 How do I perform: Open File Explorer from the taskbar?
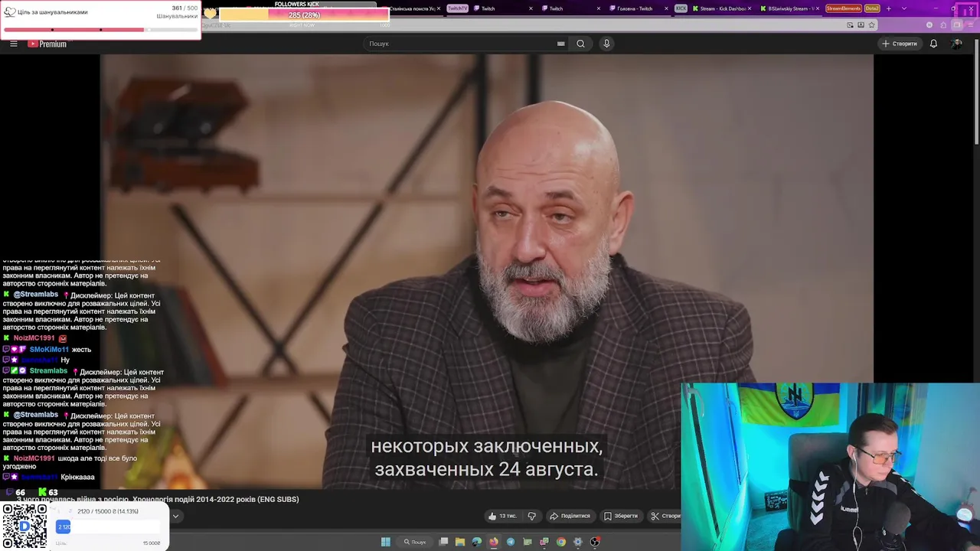(x=460, y=542)
